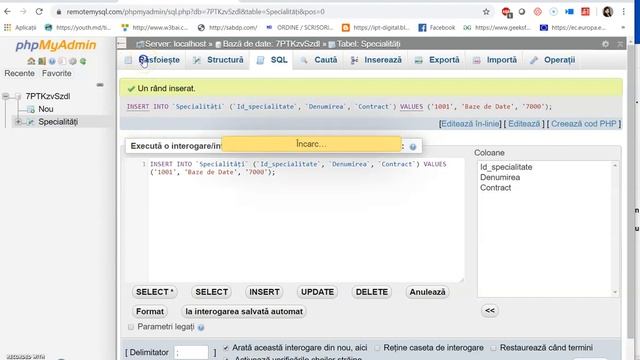Bookmark this page star icon
This screenshot has width=640, height=360.
click(x=486, y=12)
